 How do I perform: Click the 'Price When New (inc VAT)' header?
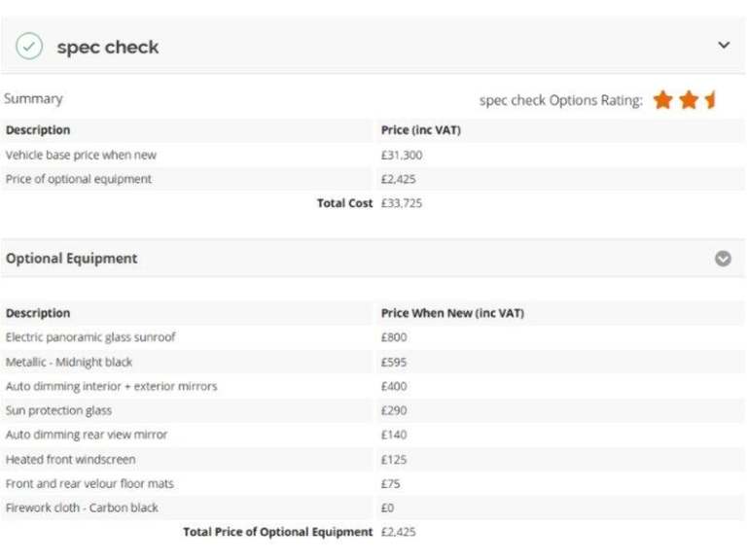click(452, 313)
